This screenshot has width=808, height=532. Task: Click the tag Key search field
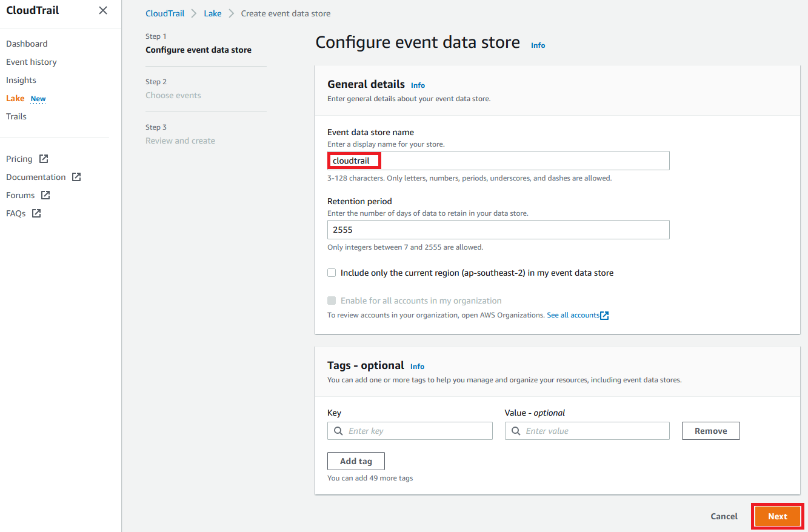pos(410,431)
